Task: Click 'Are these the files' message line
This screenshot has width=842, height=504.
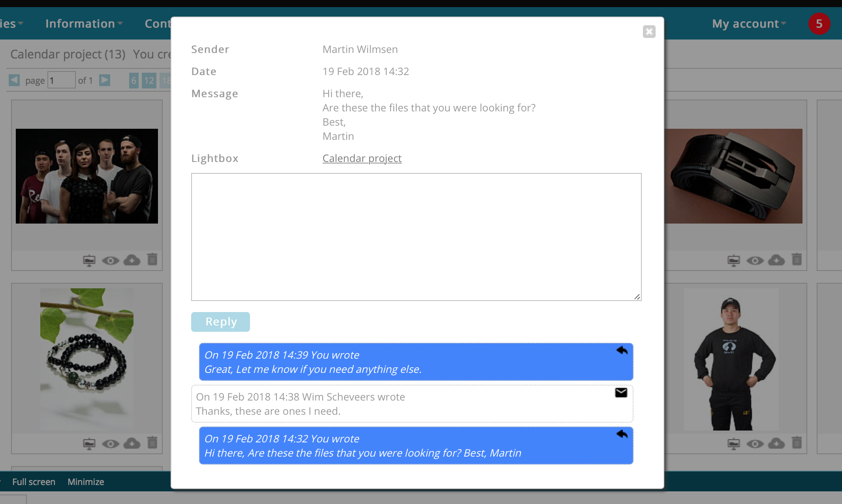Action: 429,108
